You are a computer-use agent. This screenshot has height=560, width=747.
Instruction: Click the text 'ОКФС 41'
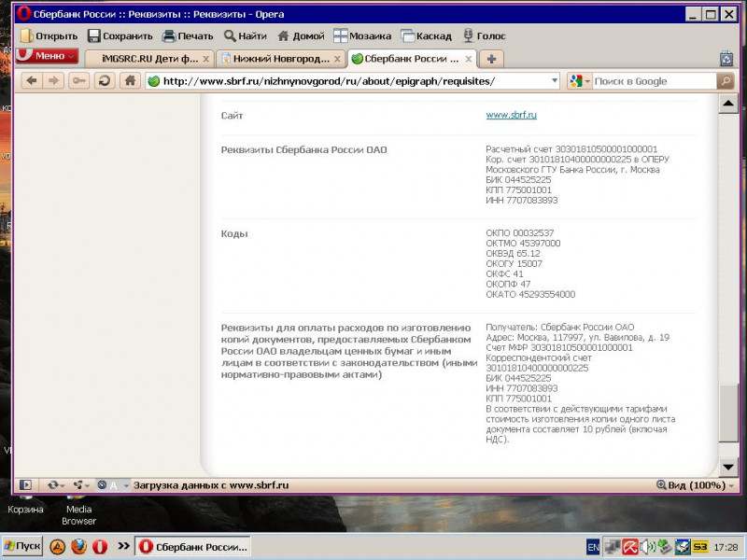[x=504, y=273]
